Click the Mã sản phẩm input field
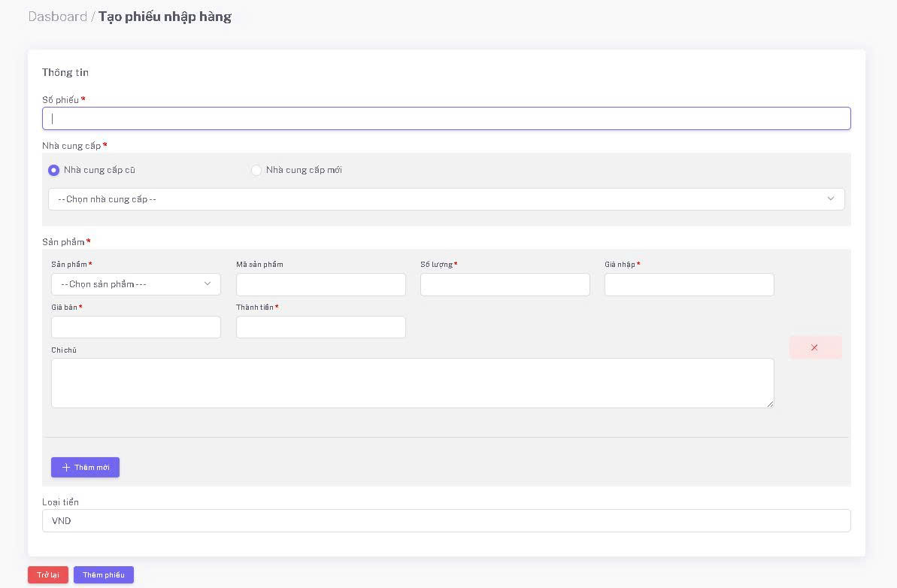The width and height of the screenshot is (897, 588). click(x=320, y=285)
